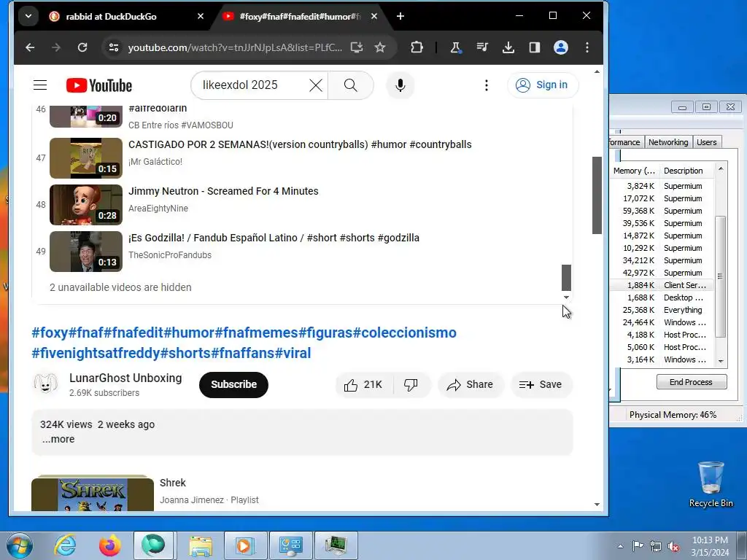Close the rabbid at DuckDuckGo tab
This screenshot has width=747, height=560.
[201, 16]
